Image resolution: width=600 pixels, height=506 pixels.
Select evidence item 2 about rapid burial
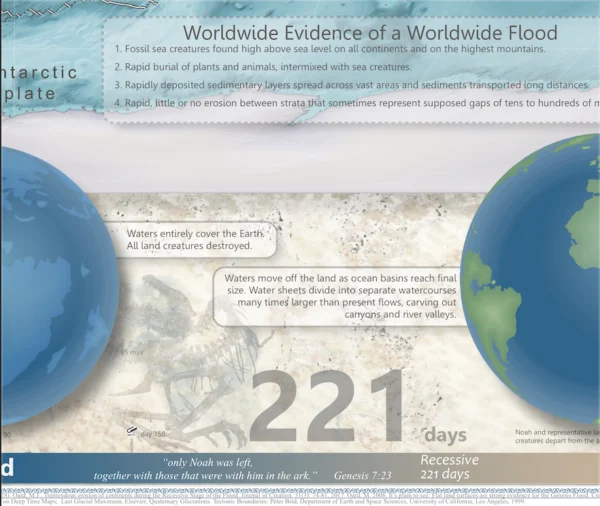click(x=263, y=67)
